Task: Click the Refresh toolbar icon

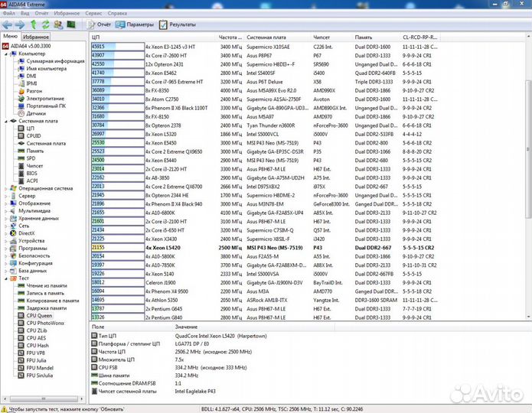Action: (45, 24)
